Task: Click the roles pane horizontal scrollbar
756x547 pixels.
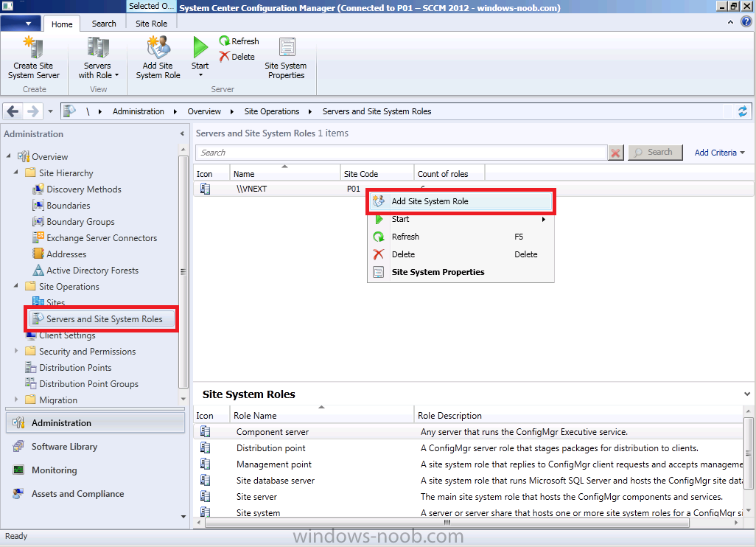Action: [447, 523]
